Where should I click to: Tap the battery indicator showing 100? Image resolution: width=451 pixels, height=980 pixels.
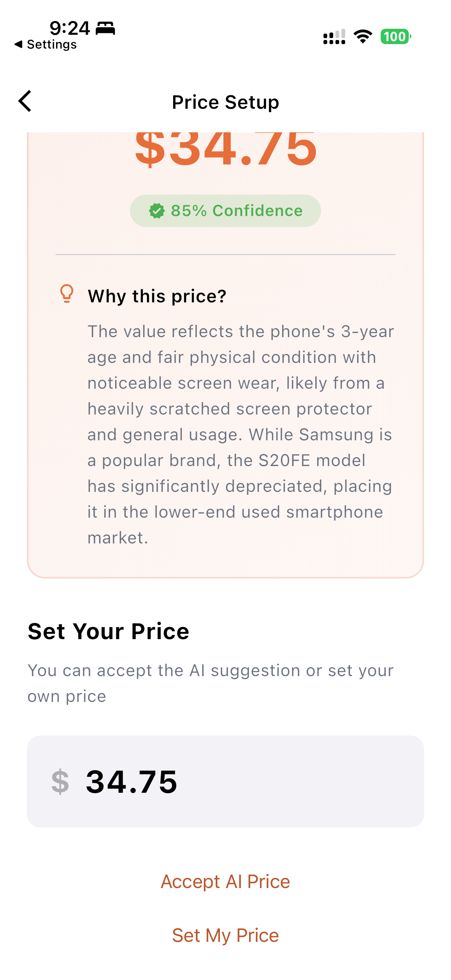click(x=396, y=37)
